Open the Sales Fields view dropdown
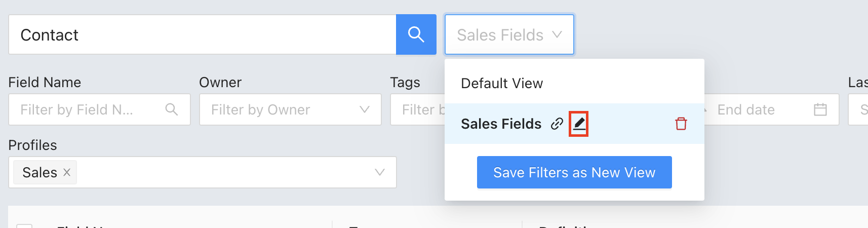Screen dimensions: 868x228 pyautogui.click(x=509, y=34)
